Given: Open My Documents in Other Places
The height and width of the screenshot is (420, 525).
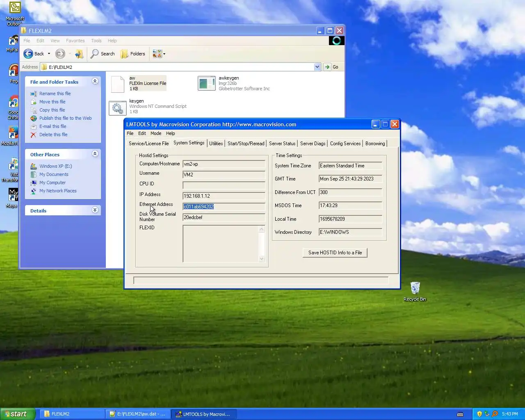Looking at the screenshot, I should [x=54, y=174].
